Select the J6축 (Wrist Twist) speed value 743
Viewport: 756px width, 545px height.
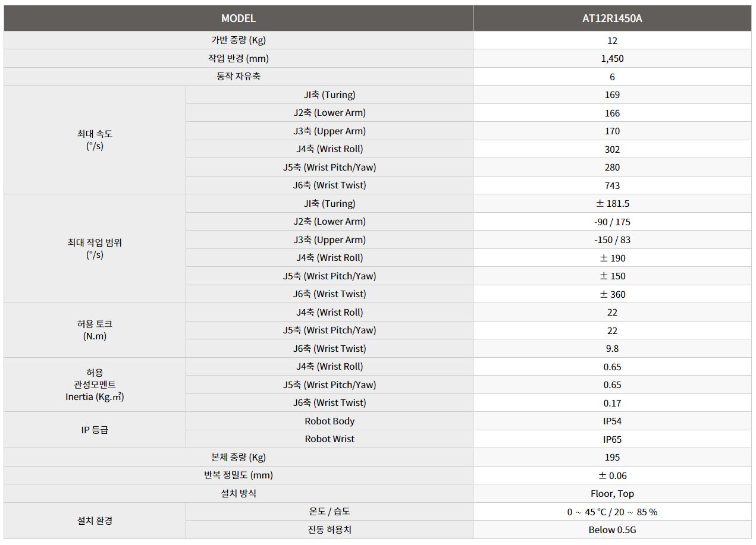pyautogui.click(x=612, y=185)
